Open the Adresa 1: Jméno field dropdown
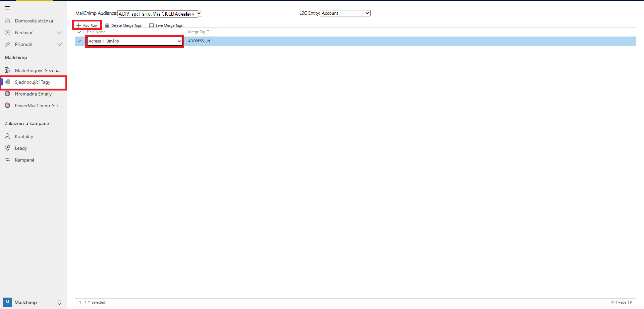The image size is (644, 309). [135, 41]
